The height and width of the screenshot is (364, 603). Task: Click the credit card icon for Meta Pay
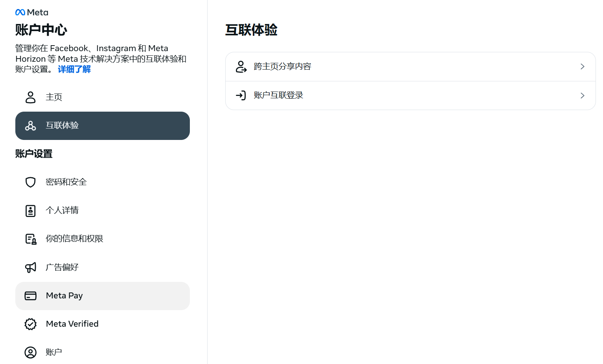pos(30,296)
